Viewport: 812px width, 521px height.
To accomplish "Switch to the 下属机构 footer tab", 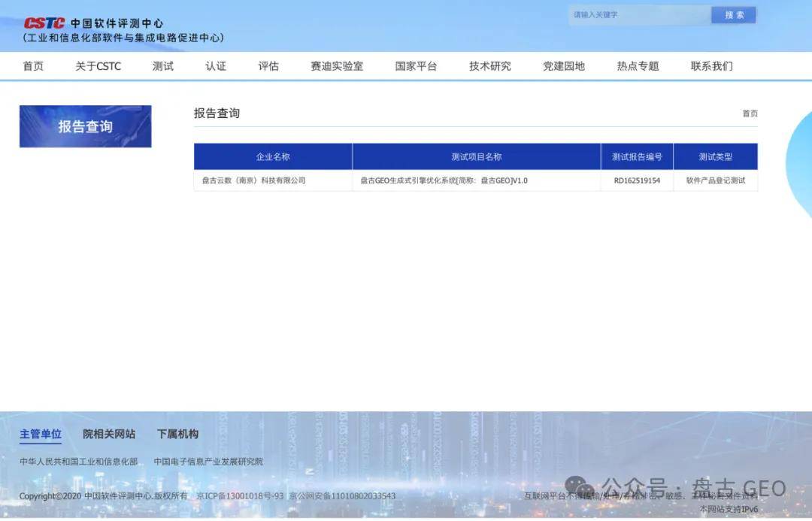I will (177, 434).
